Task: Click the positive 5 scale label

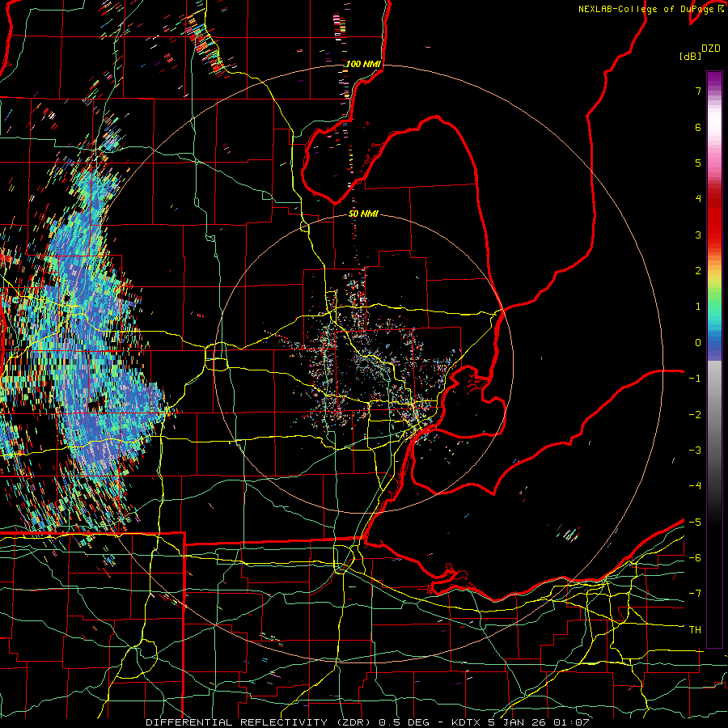Action: click(x=698, y=163)
